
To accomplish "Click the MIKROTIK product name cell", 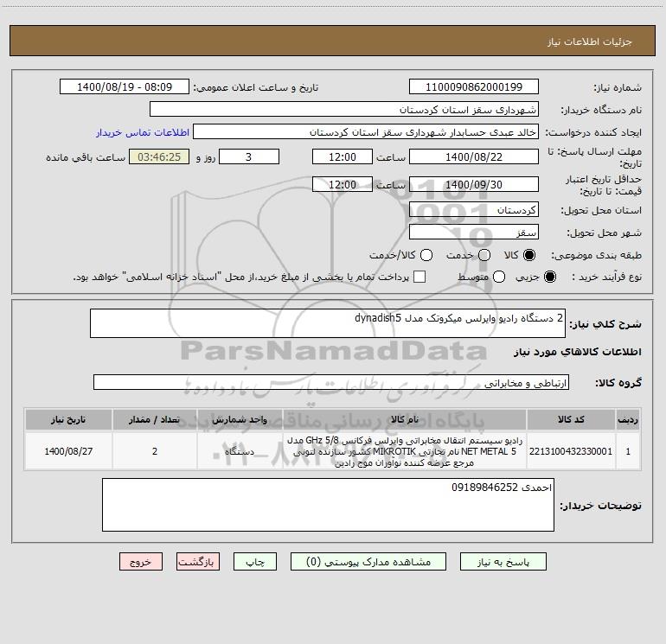I will [405, 451].
